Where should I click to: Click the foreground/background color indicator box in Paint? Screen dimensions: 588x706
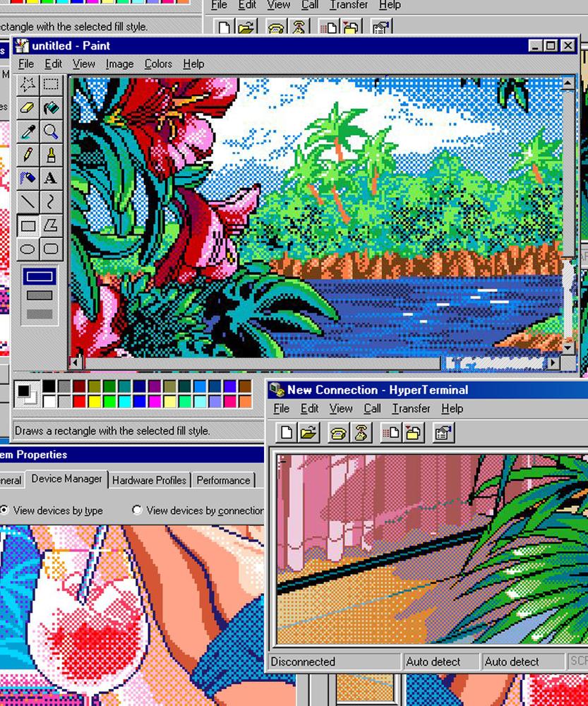click(x=28, y=393)
